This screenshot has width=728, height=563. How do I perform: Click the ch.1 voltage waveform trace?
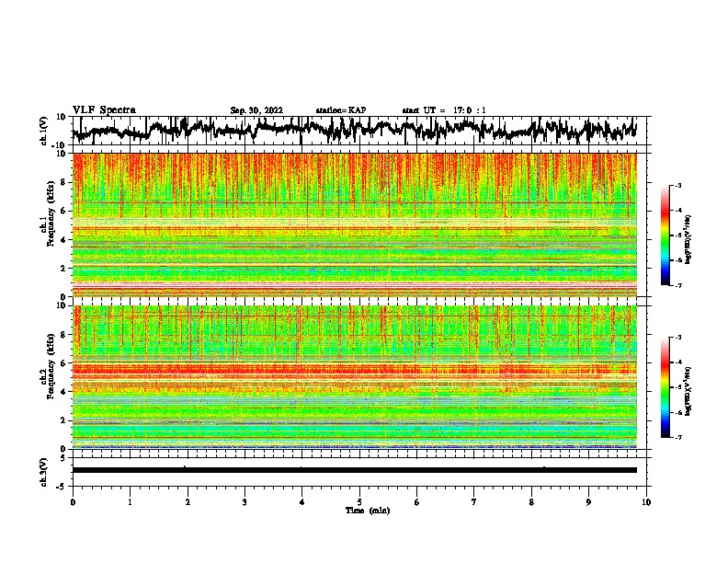354,130
